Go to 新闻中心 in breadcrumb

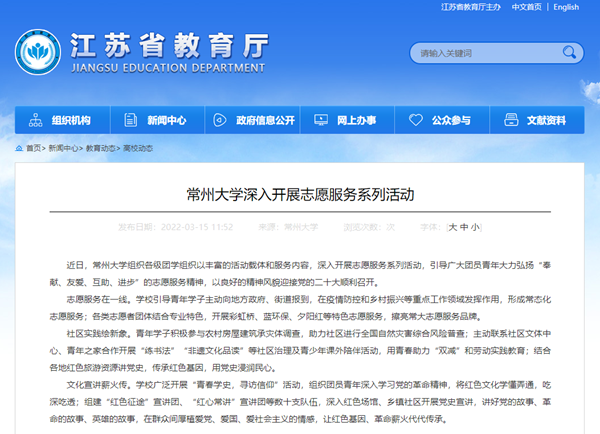pyautogui.click(x=64, y=148)
